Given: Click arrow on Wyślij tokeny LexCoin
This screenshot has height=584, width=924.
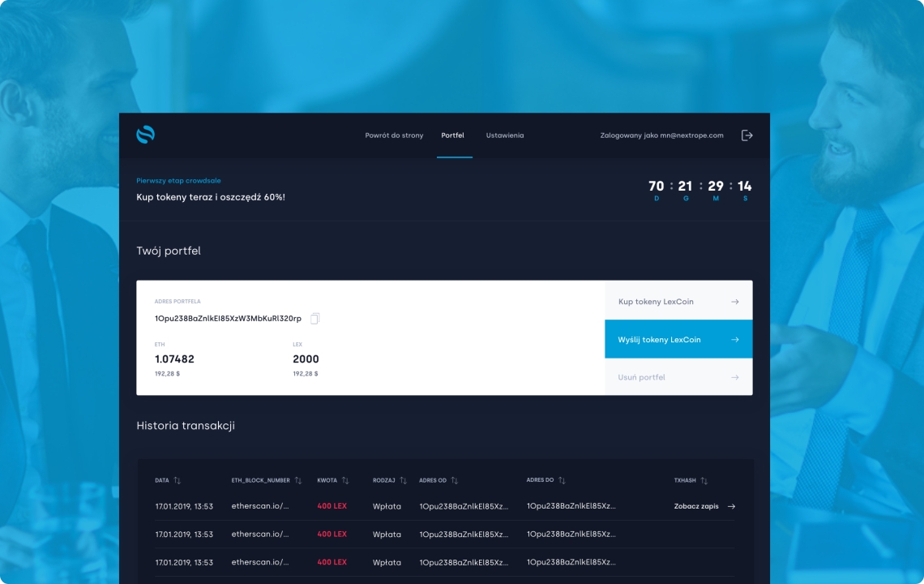Looking at the screenshot, I should 735,339.
